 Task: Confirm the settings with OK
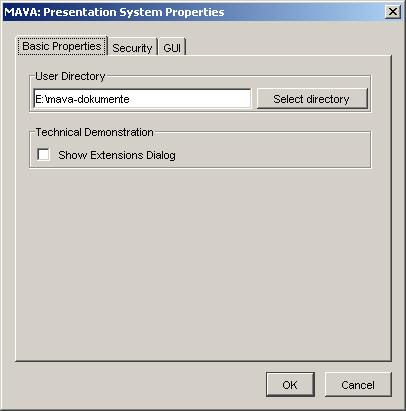tap(290, 385)
